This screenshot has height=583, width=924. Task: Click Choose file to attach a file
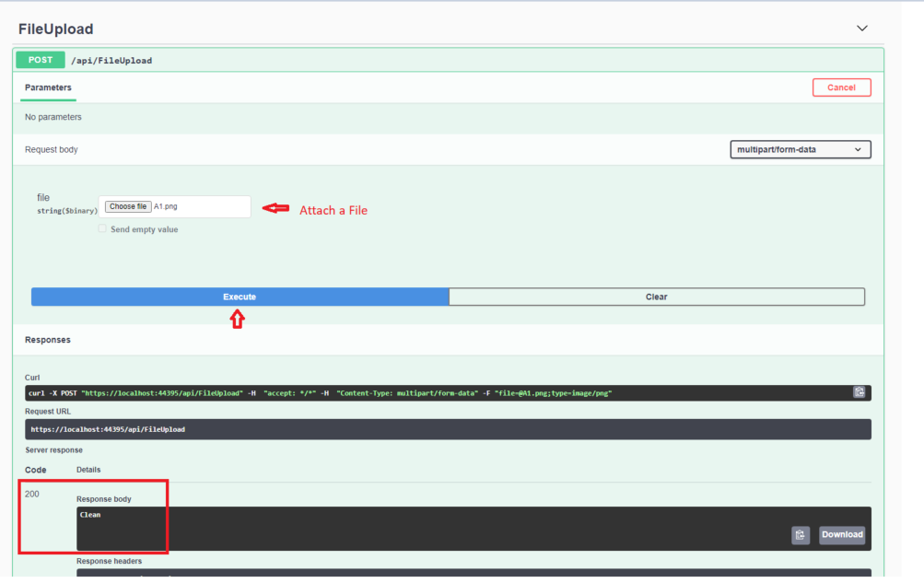[126, 205]
